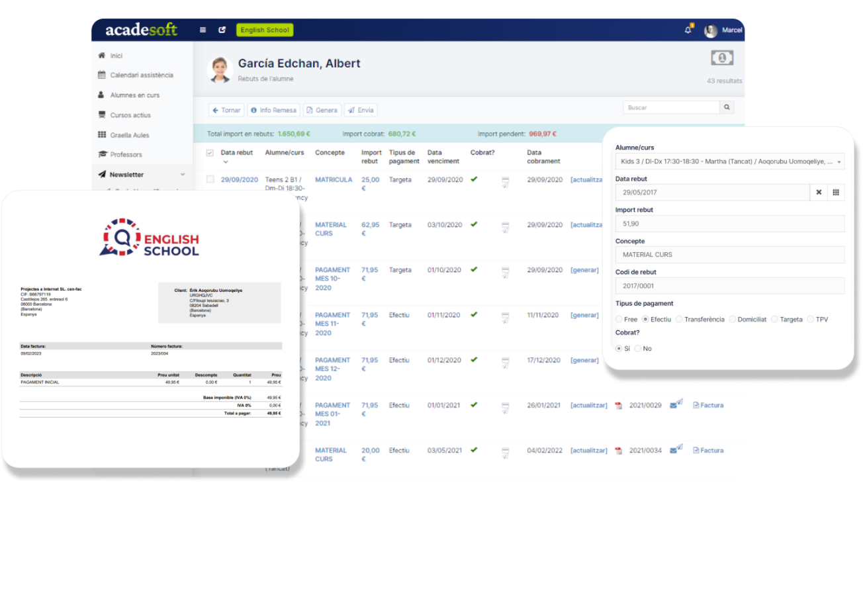Image resolution: width=867 pixels, height=616 pixels.
Task: Click the Import rebut field showing 51,90
Action: pos(730,224)
